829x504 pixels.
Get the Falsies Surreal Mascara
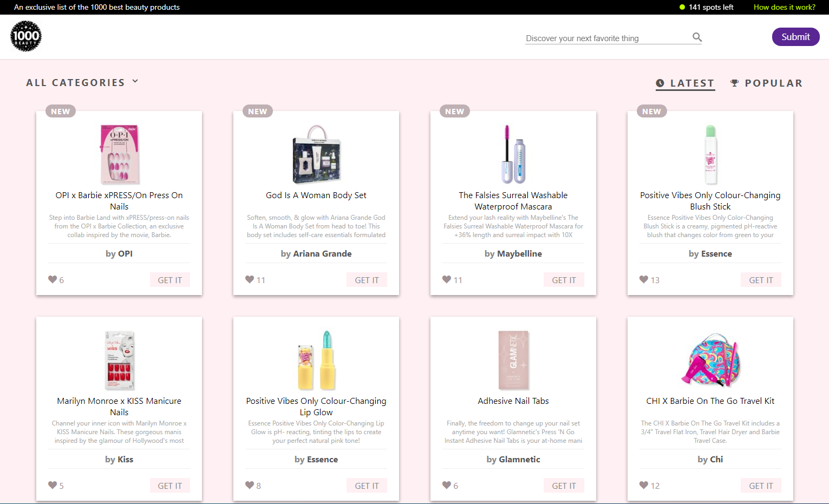pyautogui.click(x=564, y=280)
